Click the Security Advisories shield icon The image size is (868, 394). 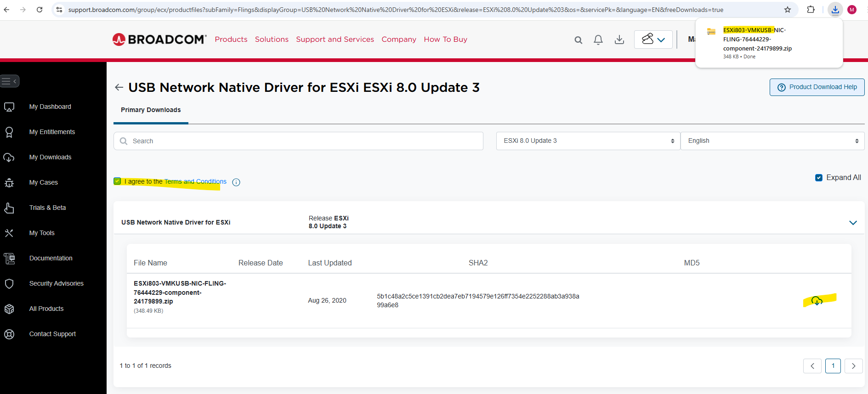pos(9,284)
